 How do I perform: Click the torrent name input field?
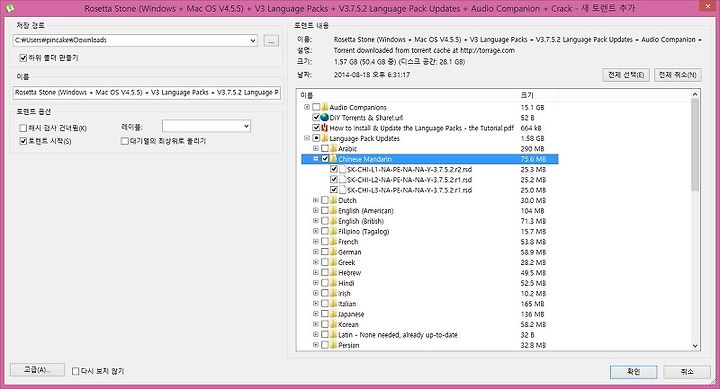coord(146,92)
